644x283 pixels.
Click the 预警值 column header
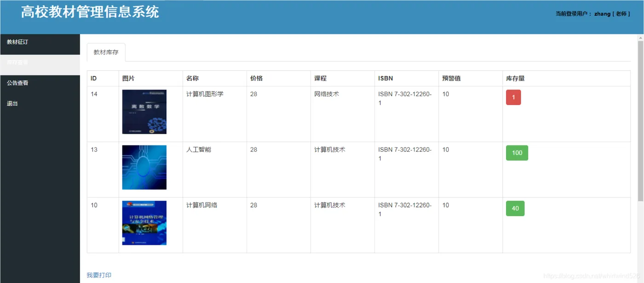[451, 79]
